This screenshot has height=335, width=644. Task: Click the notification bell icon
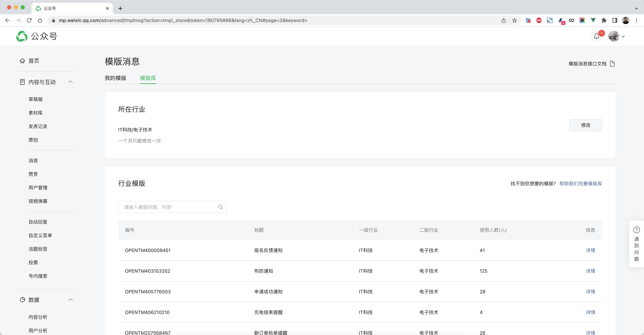coord(596,36)
